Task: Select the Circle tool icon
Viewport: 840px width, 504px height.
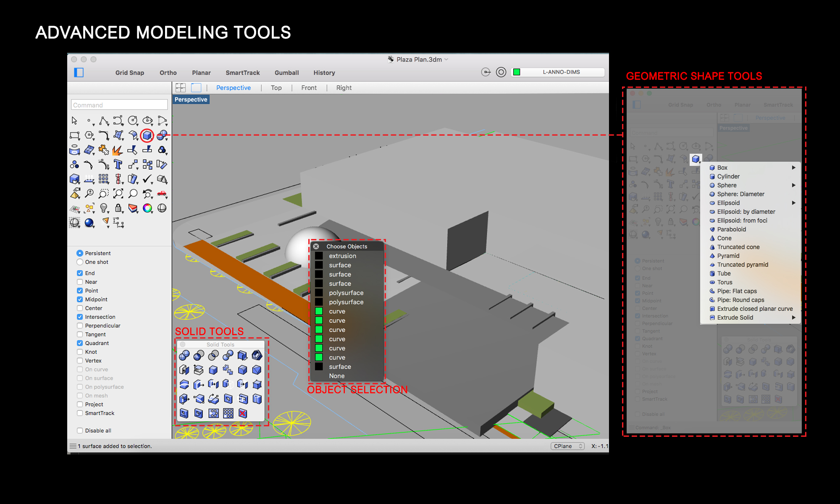Action: [133, 121]
